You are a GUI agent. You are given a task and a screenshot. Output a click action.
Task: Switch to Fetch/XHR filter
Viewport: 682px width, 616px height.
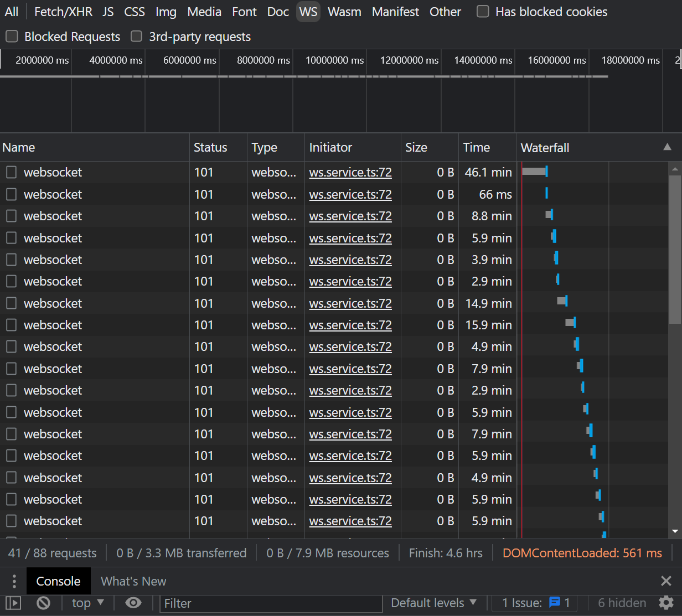pyautogui.click(x=63, y=12)
